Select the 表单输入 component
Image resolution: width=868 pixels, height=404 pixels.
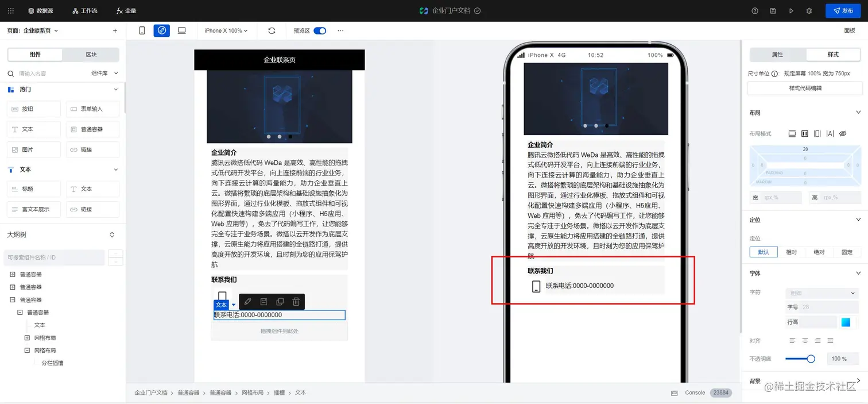[x=93, y=109]
